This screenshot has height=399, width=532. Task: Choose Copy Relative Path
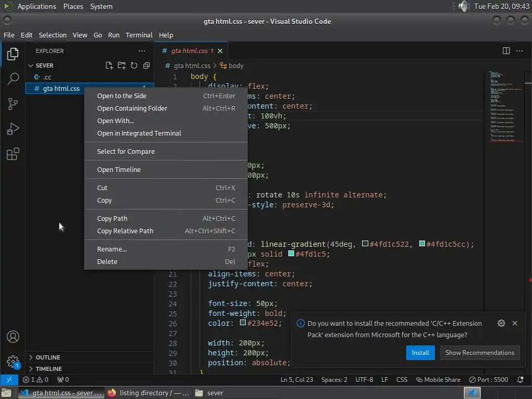tap(166, 231)
